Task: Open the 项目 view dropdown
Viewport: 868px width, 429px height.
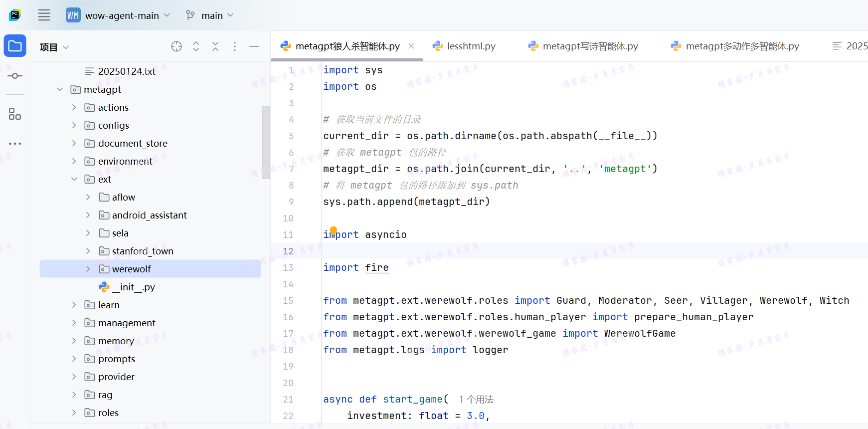Action: point(54,47)
